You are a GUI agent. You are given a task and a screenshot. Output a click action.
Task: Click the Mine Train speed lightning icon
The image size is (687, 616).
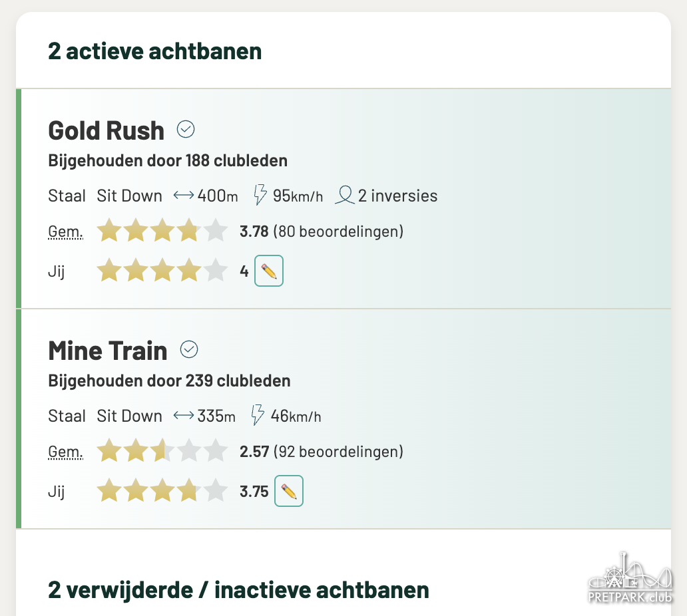258,416
